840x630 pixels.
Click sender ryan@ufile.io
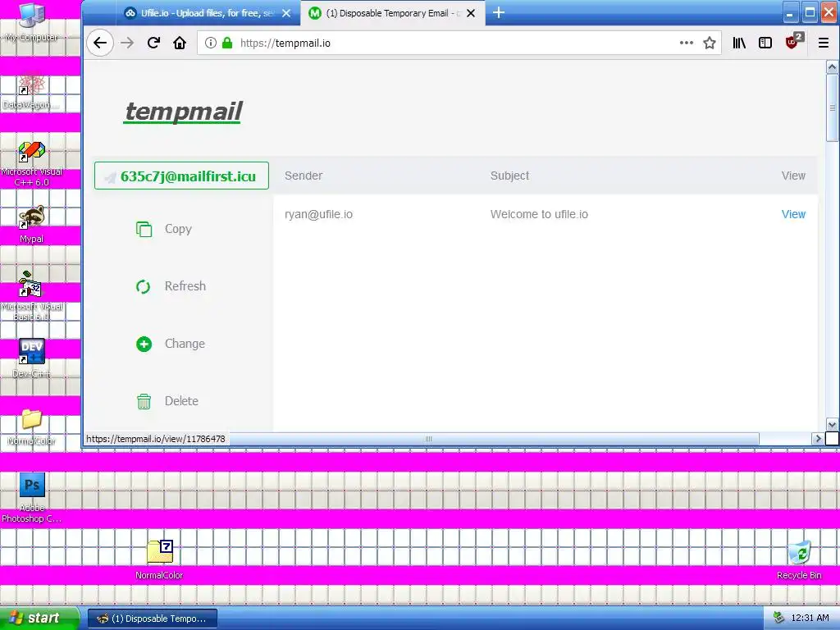point(318,214)
